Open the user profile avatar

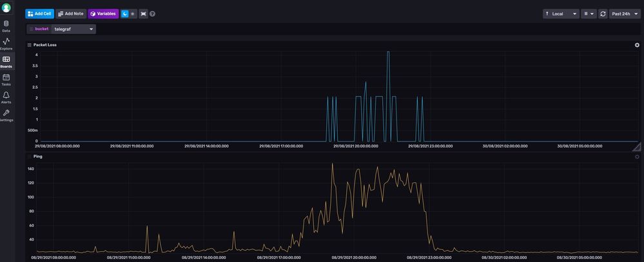(x=6, y=7)
